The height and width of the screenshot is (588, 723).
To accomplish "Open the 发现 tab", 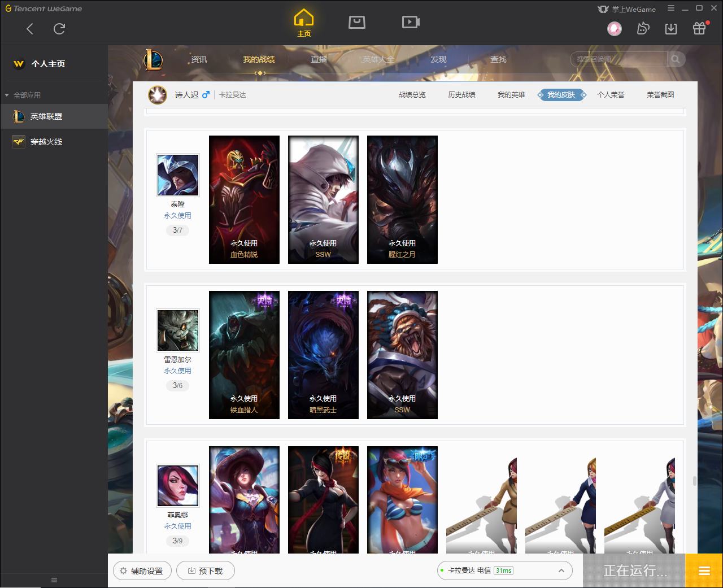I will [x=438, y=59].
